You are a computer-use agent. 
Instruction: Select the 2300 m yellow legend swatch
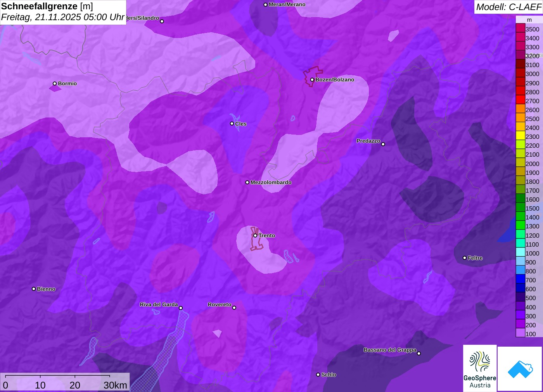[x=521, y=135]
